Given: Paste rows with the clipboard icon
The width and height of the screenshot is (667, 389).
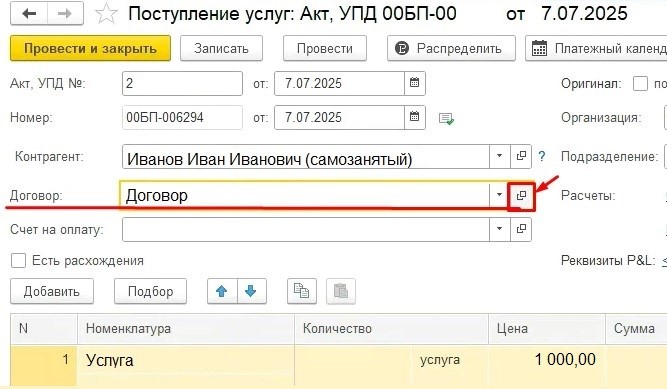Looking at the screenshot, I should (x=341, y=291).
